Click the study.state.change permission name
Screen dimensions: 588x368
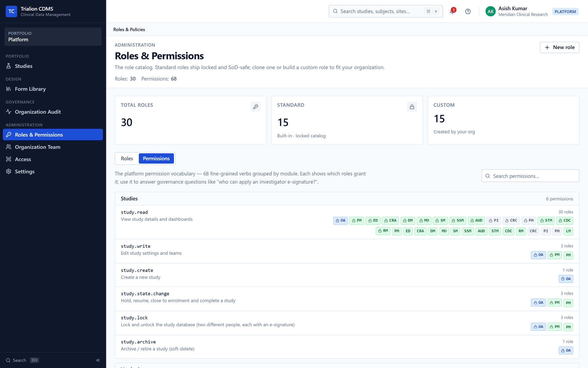point(145,294)
